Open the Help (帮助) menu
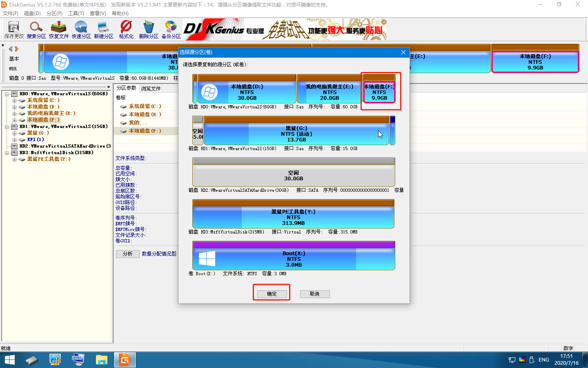This screenshot has width=588, height=368. [x=120, y=13]
